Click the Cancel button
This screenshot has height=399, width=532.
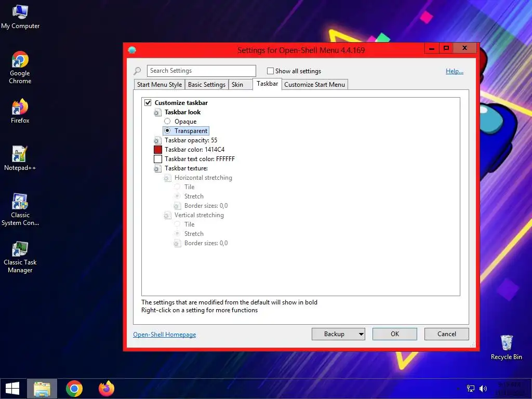(446, 334)
